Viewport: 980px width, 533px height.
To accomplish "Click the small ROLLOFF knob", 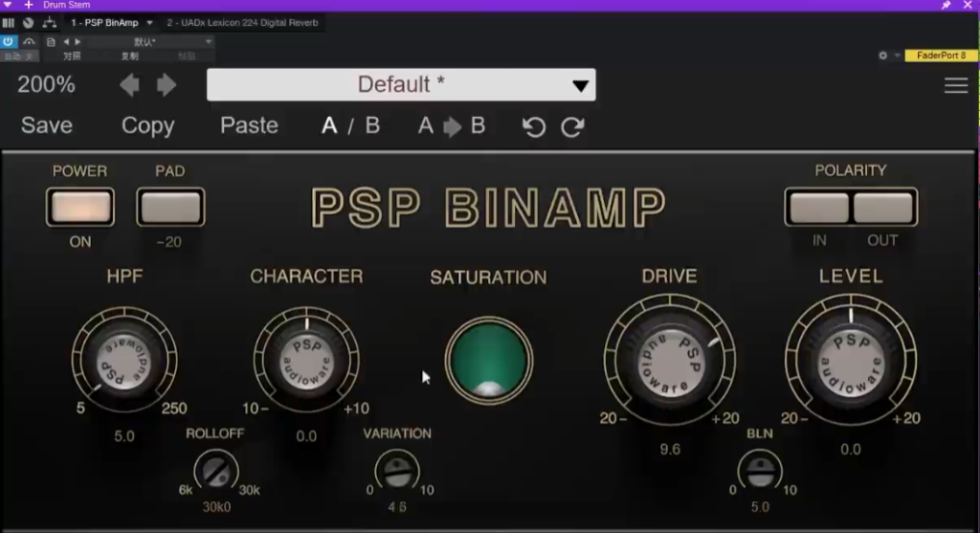I will click(x=216, y=471).
